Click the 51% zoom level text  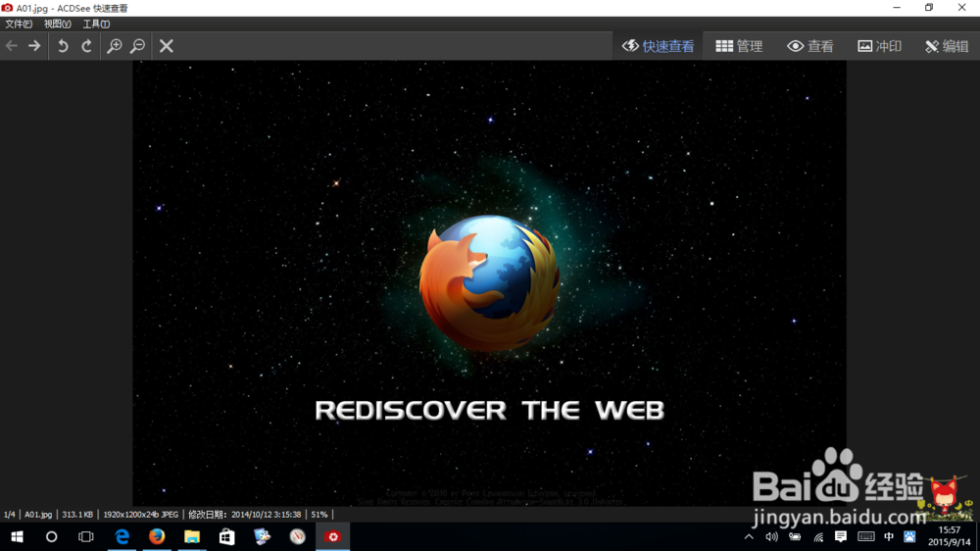(319, 514)
